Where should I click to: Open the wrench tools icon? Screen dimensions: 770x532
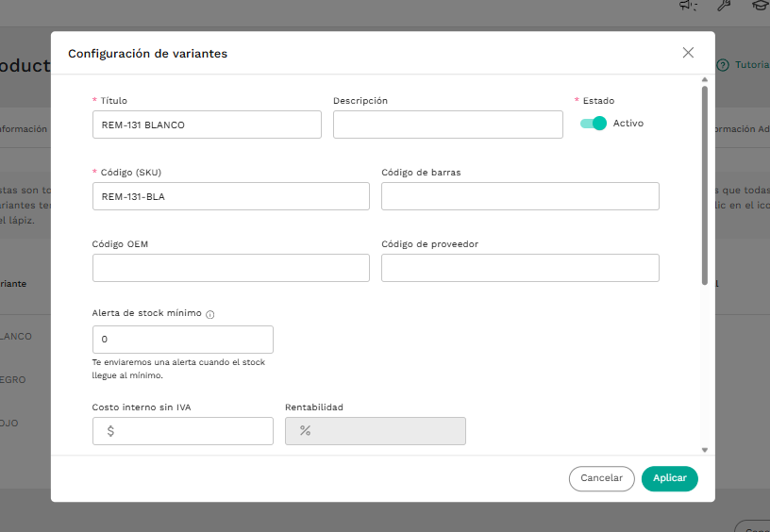(x=724, y=6)
